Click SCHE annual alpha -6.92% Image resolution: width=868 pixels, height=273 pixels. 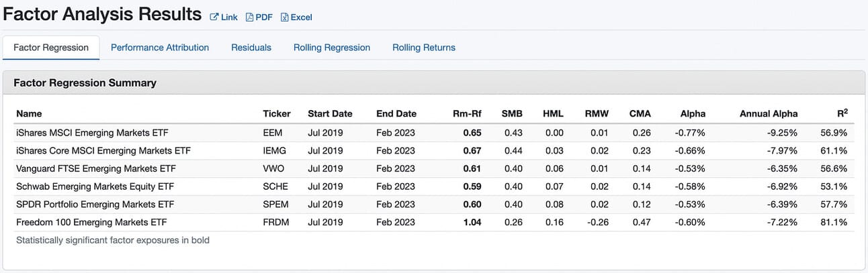pos(782,186)
